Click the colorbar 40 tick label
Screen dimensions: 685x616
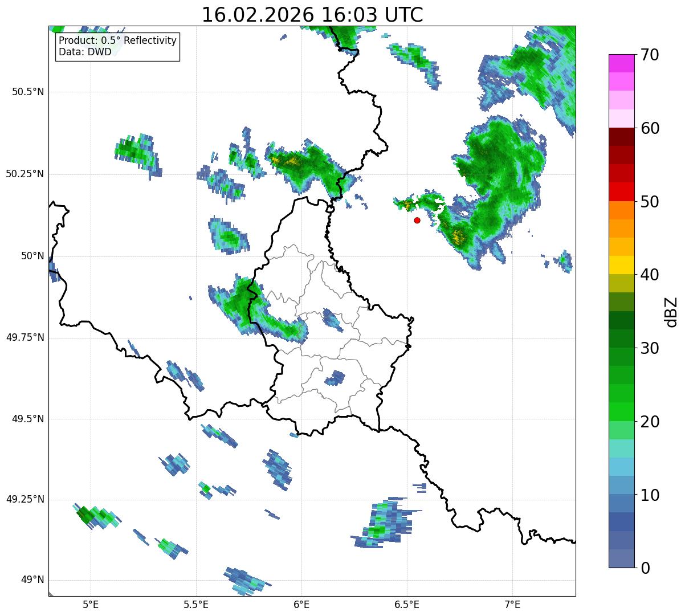click(x=650, y=275)
